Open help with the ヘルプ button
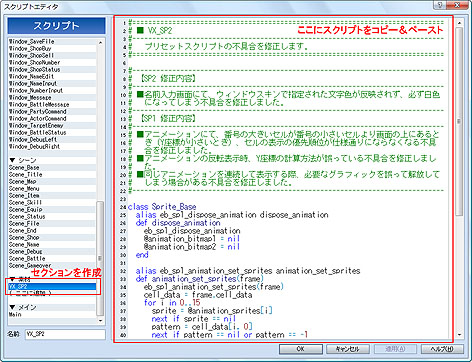This screenshot has height=362, width=472. (x=442, y=349)
